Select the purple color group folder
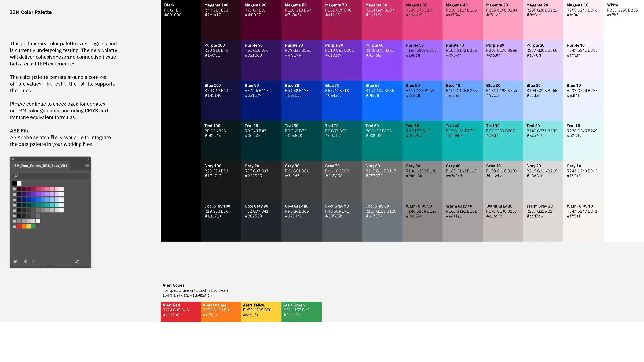This screenshot has height=362, width=644. pyautogui.click(x=14, y=194)
